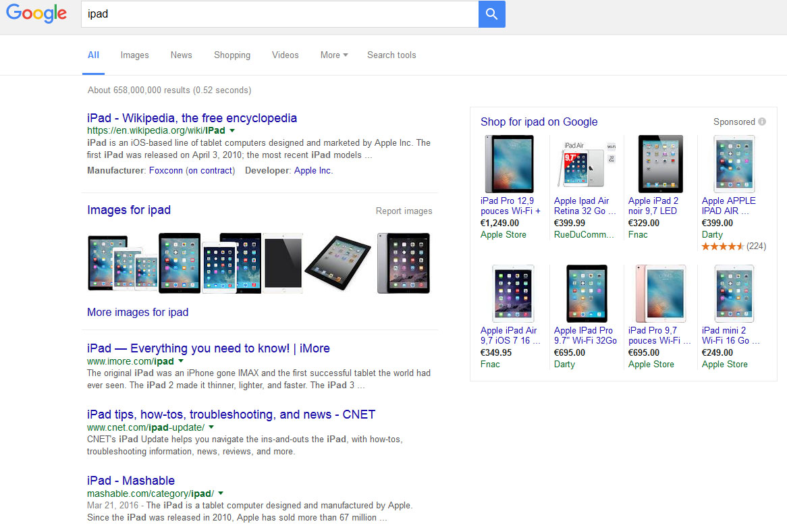Open the 'Apple Ipad Air Retina 32 Go' link
Viewport: 787px width, 532px height.
pyautogui.click(x=585, y=206)
